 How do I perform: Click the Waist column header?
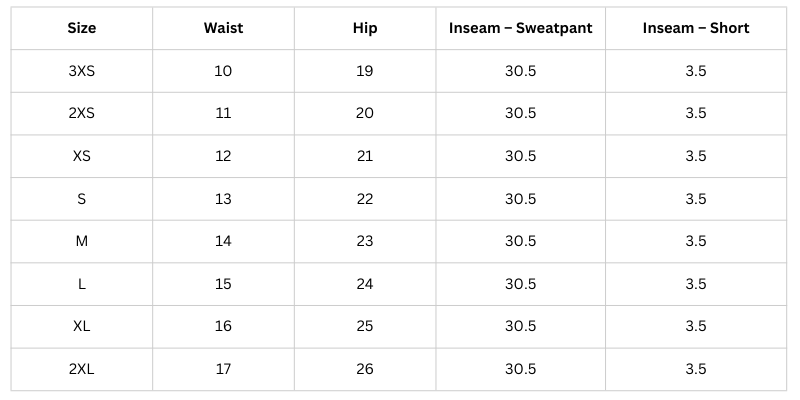[x=223, y=28]
